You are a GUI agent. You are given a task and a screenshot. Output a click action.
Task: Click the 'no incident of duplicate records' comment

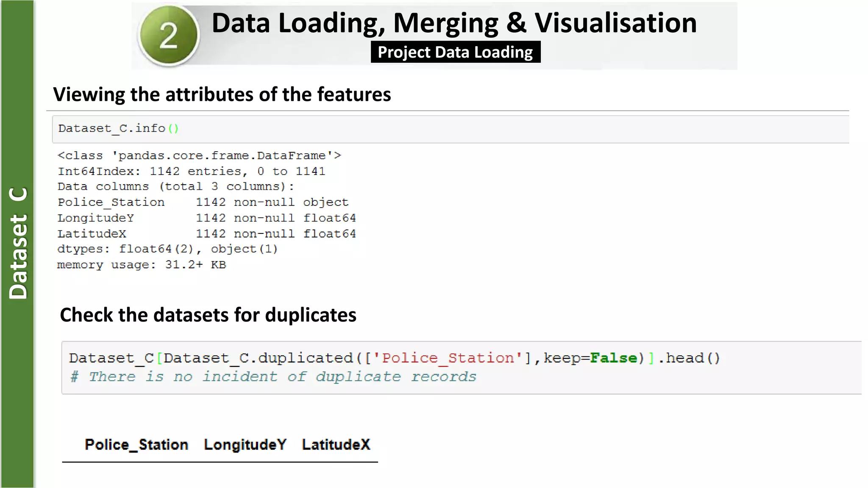(x=273, y=377)
